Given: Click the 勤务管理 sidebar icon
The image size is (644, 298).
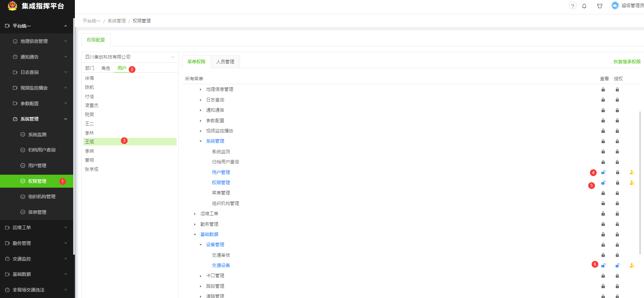Looking at the screenshot, I should pos(7,243).
